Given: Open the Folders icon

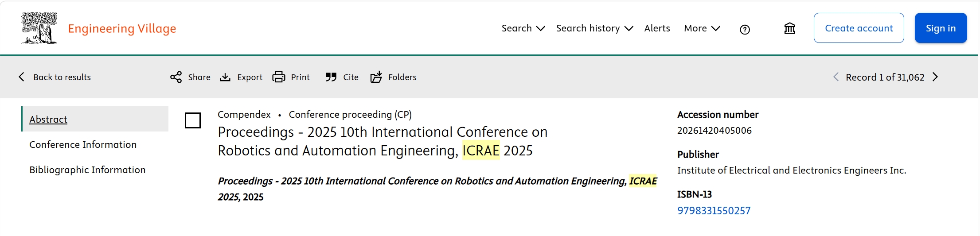Looking at the screenshot, I should click(x=376, y=77).
